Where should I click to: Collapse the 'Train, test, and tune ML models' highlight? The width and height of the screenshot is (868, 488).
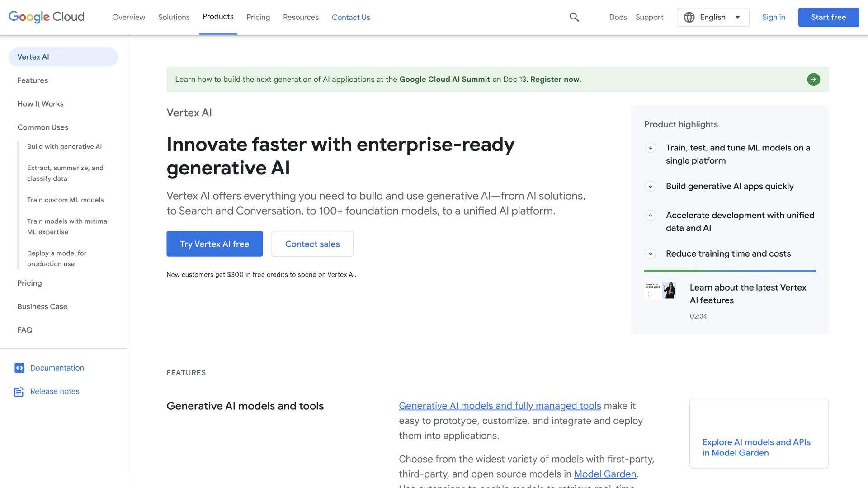[651, 147]
